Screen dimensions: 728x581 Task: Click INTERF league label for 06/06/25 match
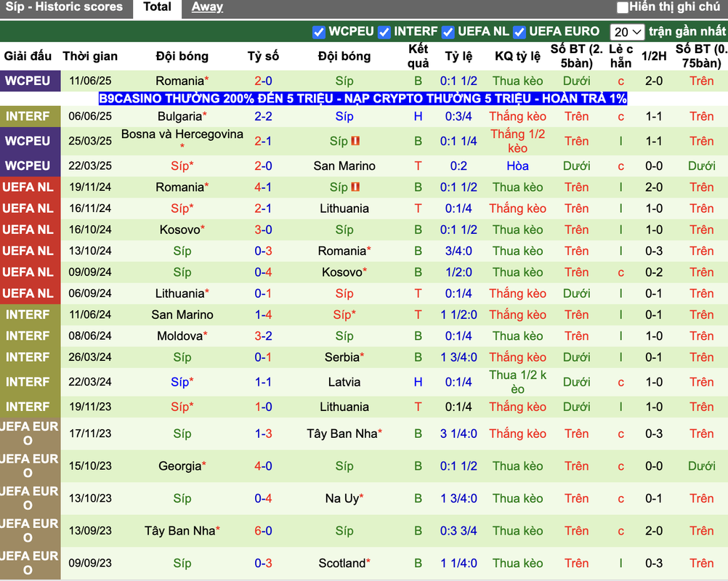(x=31, y=116)
